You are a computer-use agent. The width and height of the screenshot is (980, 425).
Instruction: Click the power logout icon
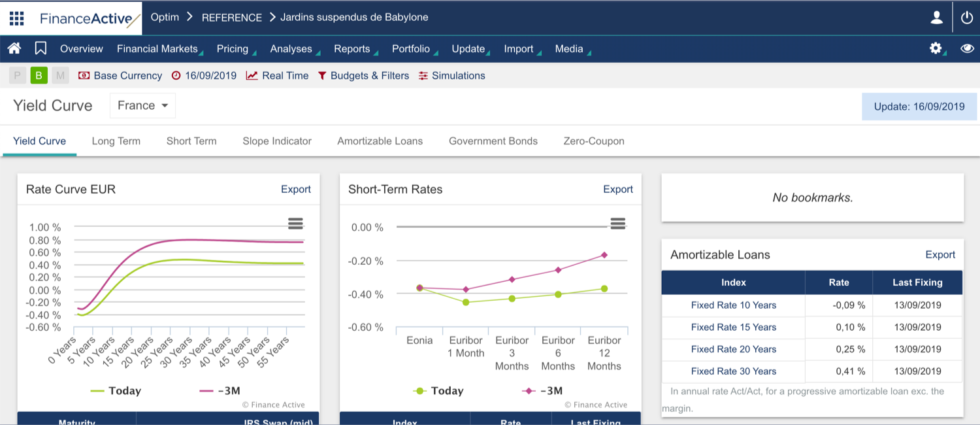point(967,18)
